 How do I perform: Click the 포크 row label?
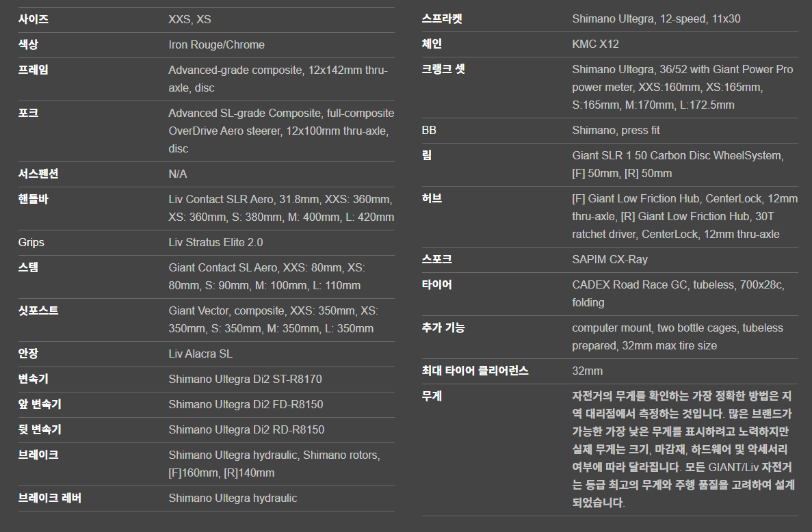[x=28, y=114]
